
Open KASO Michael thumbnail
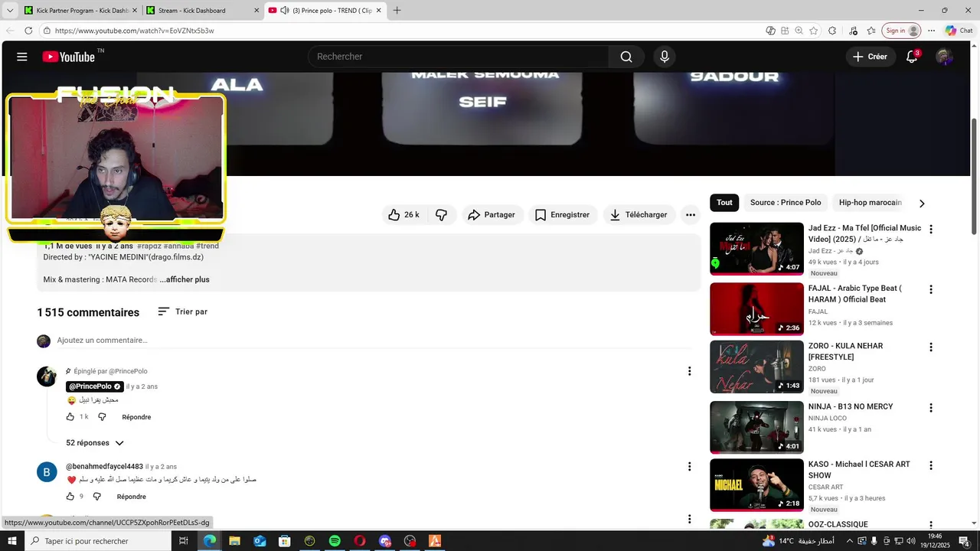pos(756,485)
